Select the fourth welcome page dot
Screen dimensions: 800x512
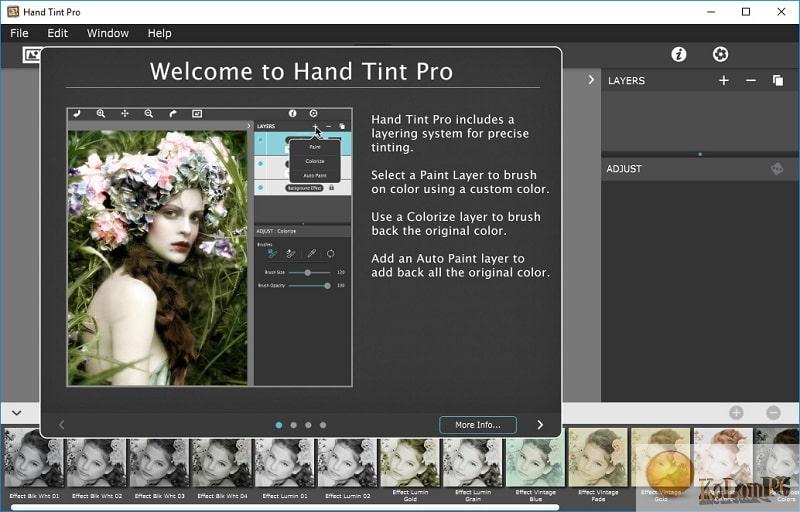pos(323,425)
